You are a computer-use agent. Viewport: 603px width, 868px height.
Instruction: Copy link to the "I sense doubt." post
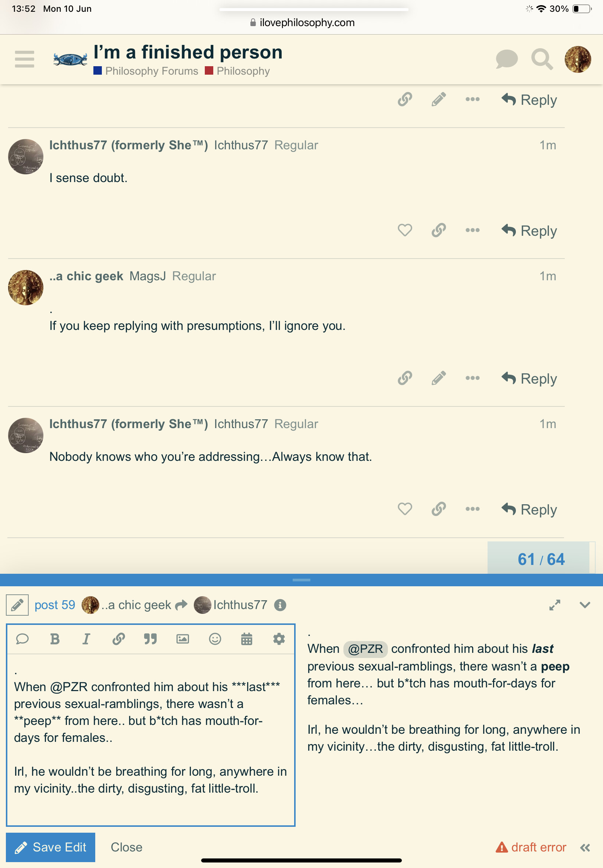439,230
